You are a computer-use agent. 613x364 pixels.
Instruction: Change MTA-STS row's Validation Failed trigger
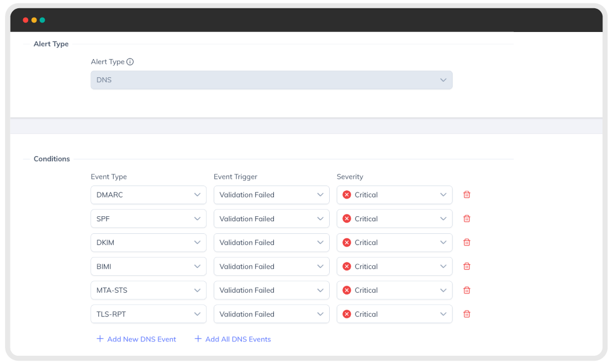pos(272,290)
